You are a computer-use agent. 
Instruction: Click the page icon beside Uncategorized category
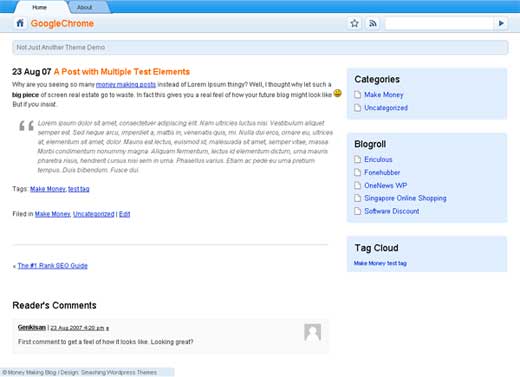pyautogui.click(x=357, y=108)
